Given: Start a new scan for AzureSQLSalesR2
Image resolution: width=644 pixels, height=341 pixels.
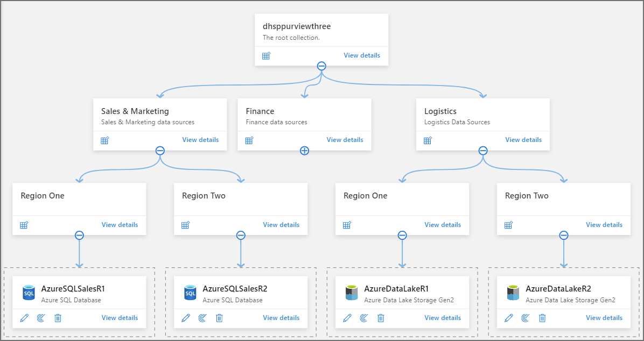Looking at the screenshot, I should 202,318.
